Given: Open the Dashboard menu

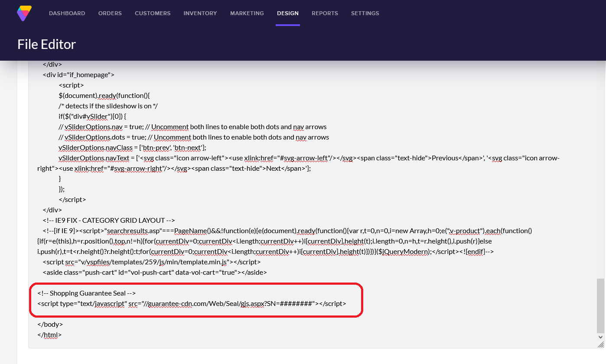Looking at the screenshot, I should (x=67, y=13).
